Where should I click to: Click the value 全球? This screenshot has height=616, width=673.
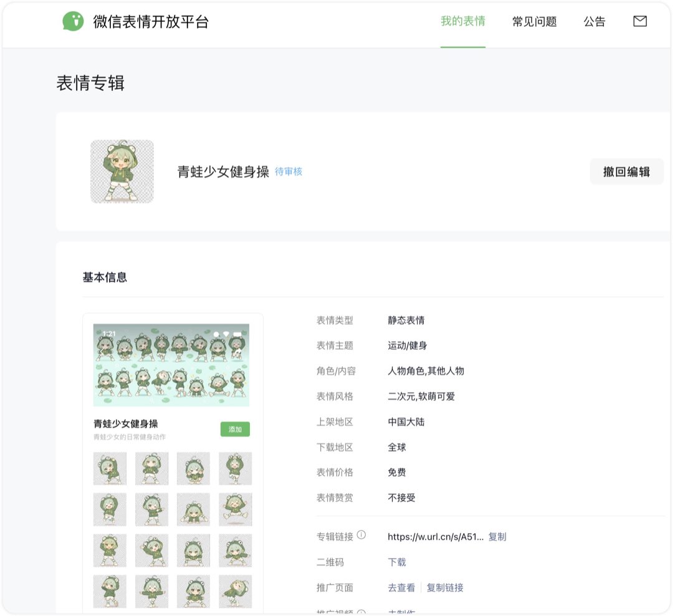(397, 447)
